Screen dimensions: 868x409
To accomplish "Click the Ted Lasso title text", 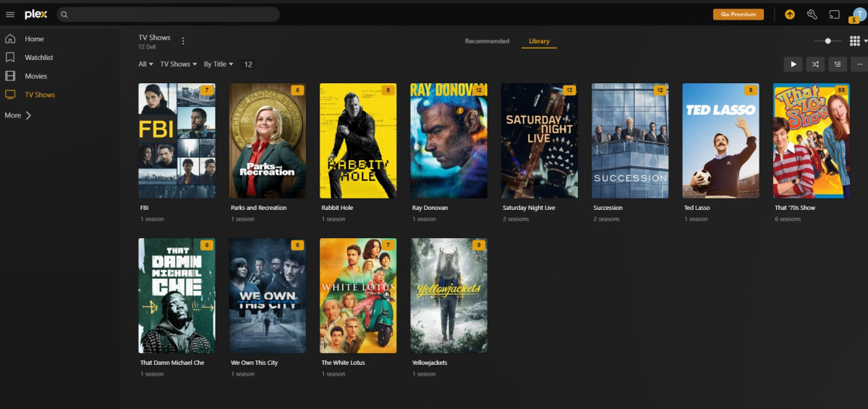I will pos(697,208).
